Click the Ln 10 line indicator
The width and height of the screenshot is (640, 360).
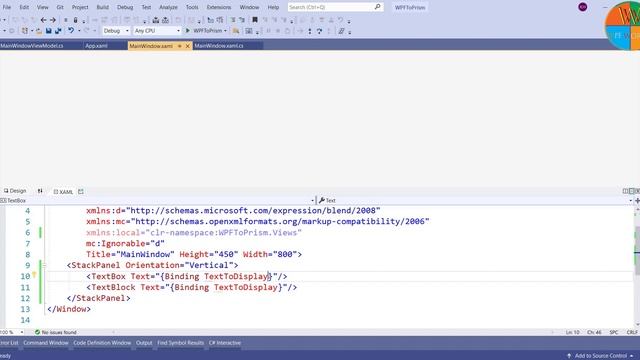point(572,332)
